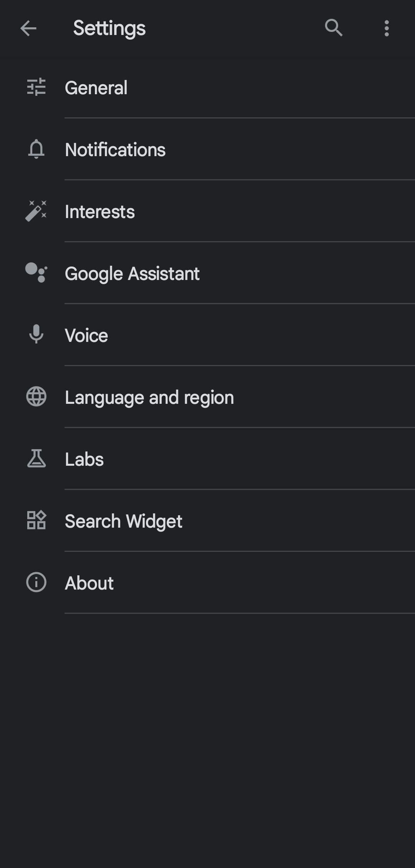Image resolution: width=415 pixels, height=868 pixels.
Task: Click the info circle icon beside About
Action: tap(37, 582)
